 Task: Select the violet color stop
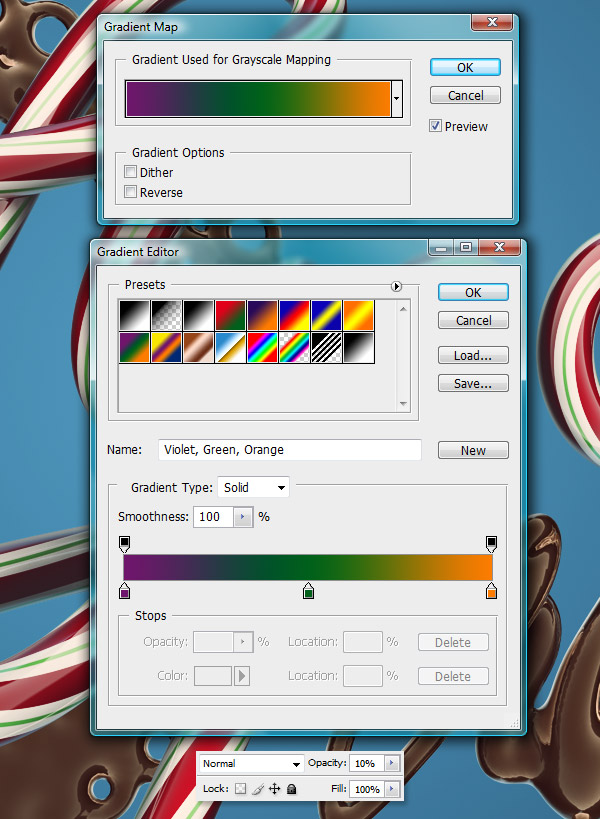(124, 591)
